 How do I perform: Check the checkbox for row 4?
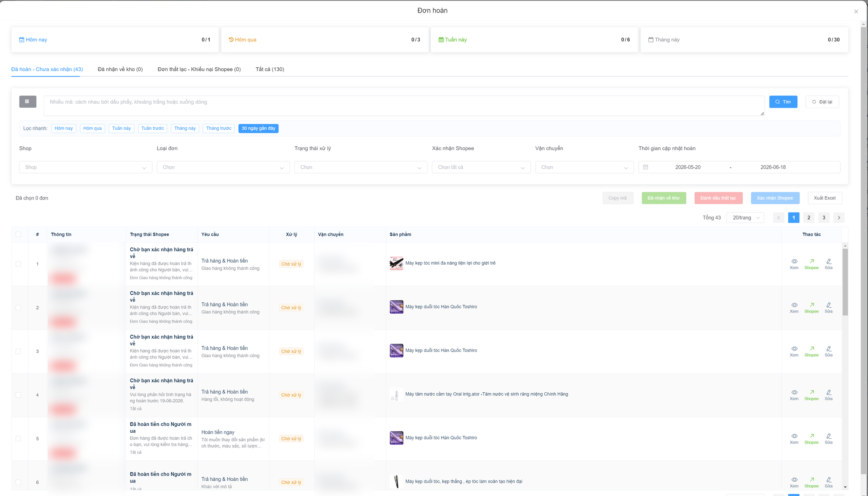[18, 395]
